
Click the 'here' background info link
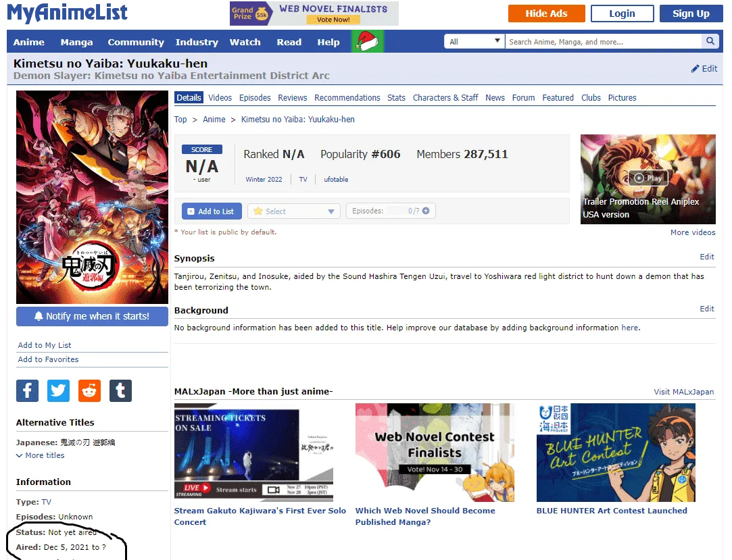(629, 328)
